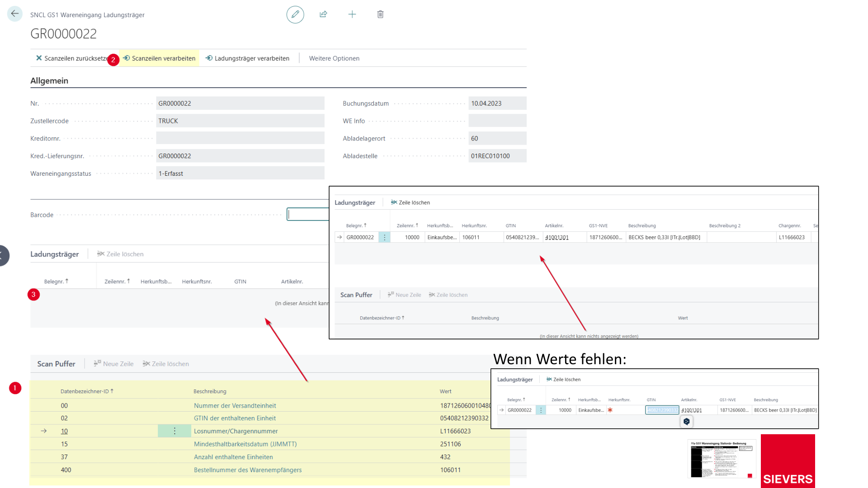Click the Nr. field GR0000022
Viewport: 868px width, 488px height.
[240, 103]
